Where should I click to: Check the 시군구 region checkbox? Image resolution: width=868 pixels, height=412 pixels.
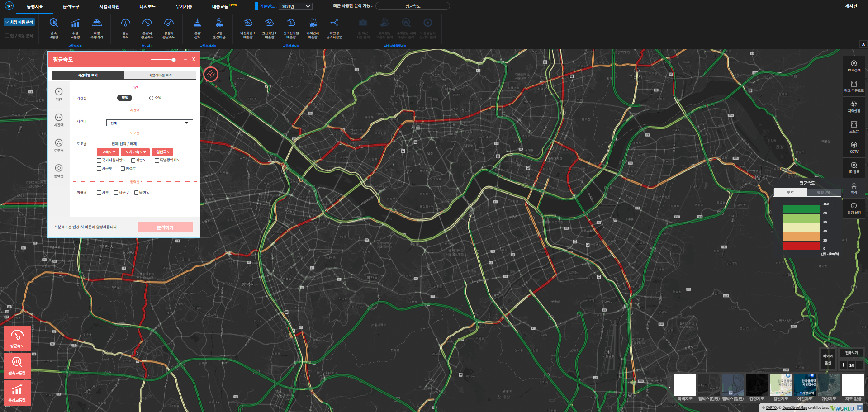coord(116,193)
